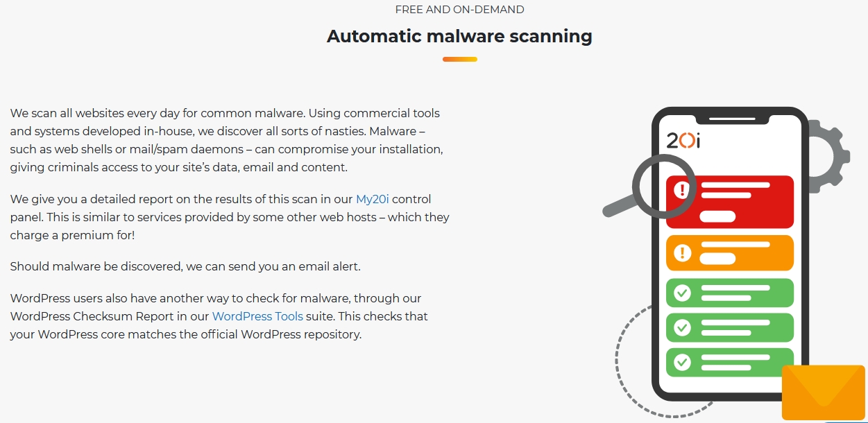Viewport: 868px width, 423px height.
Task: Click the paragraph starting "We scan all websites"
Action: click(226, 139)
